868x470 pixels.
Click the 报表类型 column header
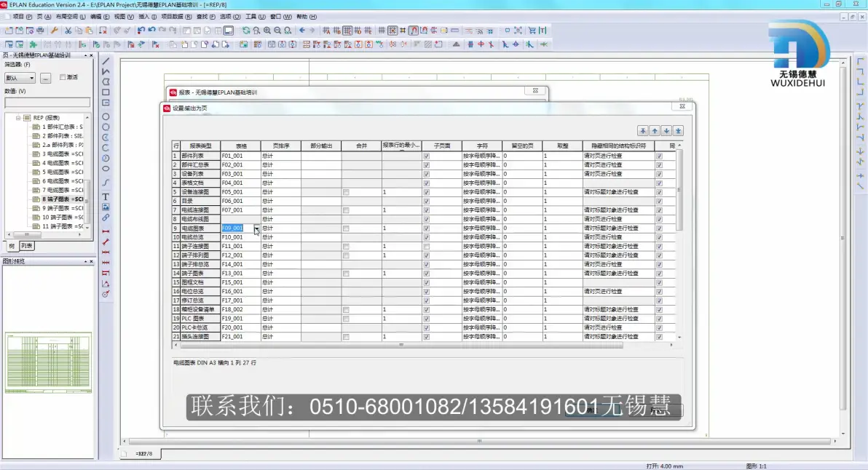point(200,146)
